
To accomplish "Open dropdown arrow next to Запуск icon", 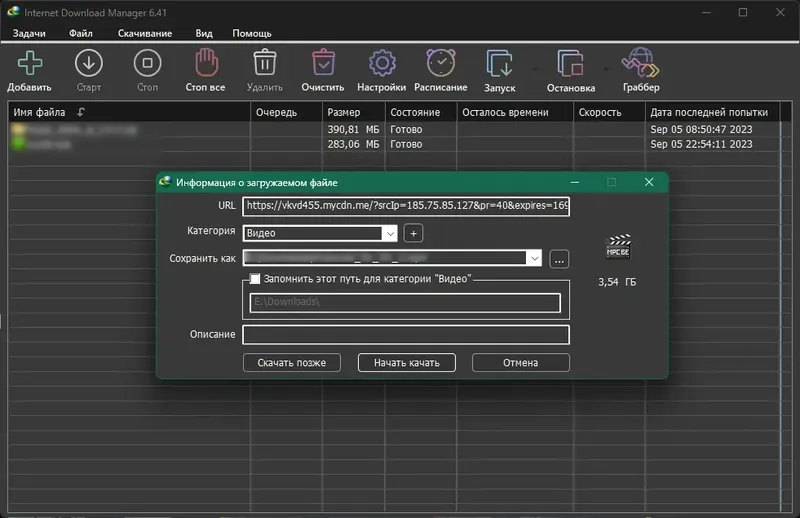I will (535, 68).
